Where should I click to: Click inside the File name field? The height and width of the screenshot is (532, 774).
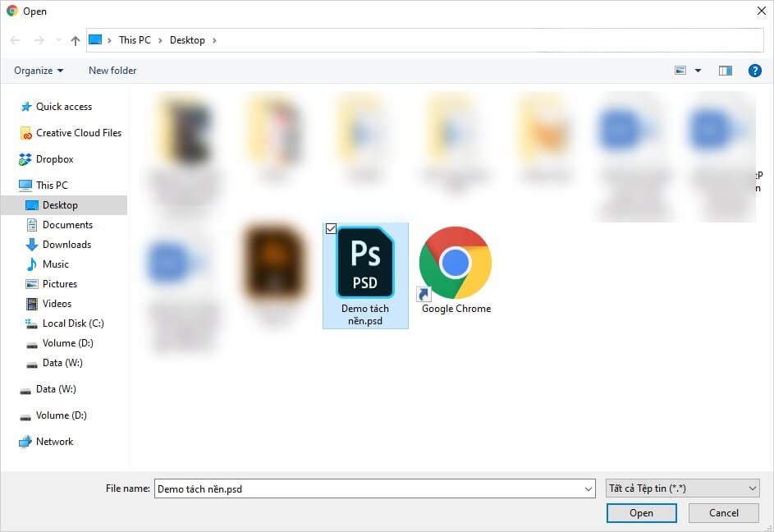[369, 489]
